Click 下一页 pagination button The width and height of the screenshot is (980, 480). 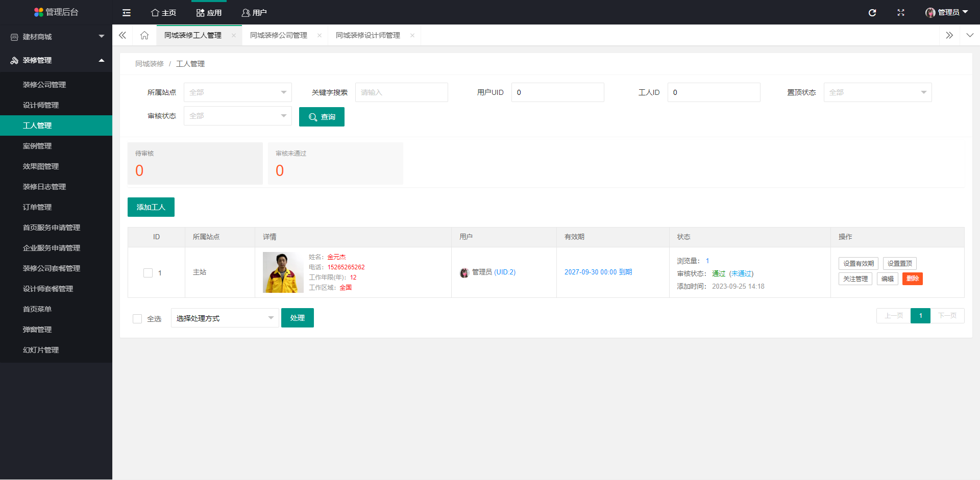pyautogui.click(x=947, y=316)
